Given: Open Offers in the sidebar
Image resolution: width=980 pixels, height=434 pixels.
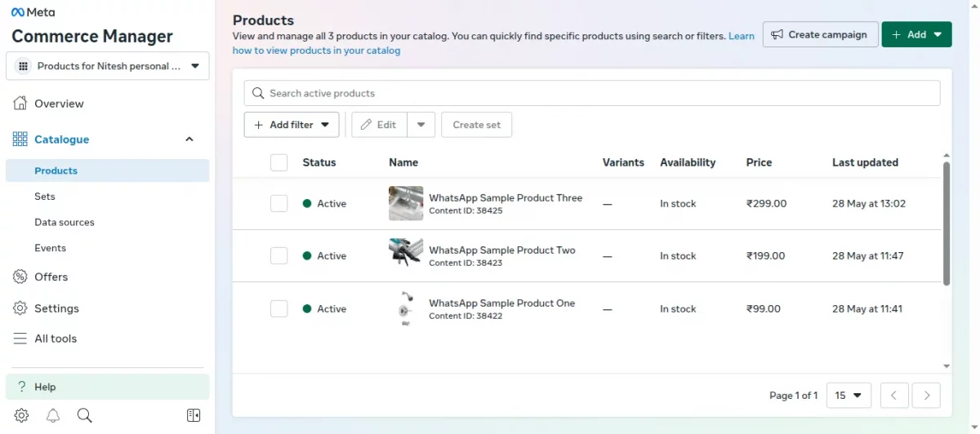Looking at the screenshot, I should pyautogui.click(x=108, y=277).
